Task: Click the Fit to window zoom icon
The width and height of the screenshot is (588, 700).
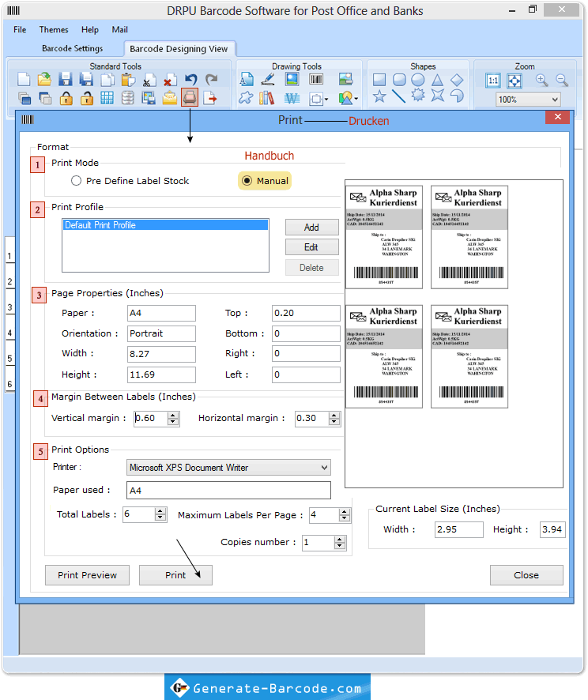Action: (x=514, y=81)
